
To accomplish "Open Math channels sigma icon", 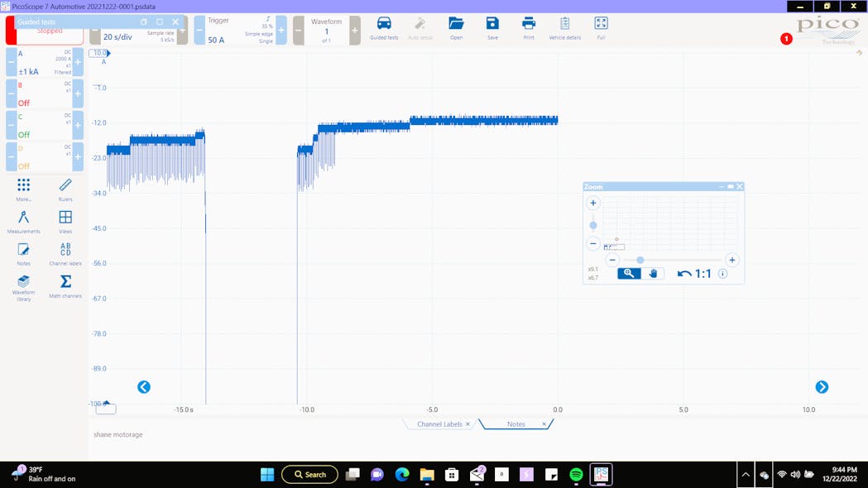I will pos(65,285).
